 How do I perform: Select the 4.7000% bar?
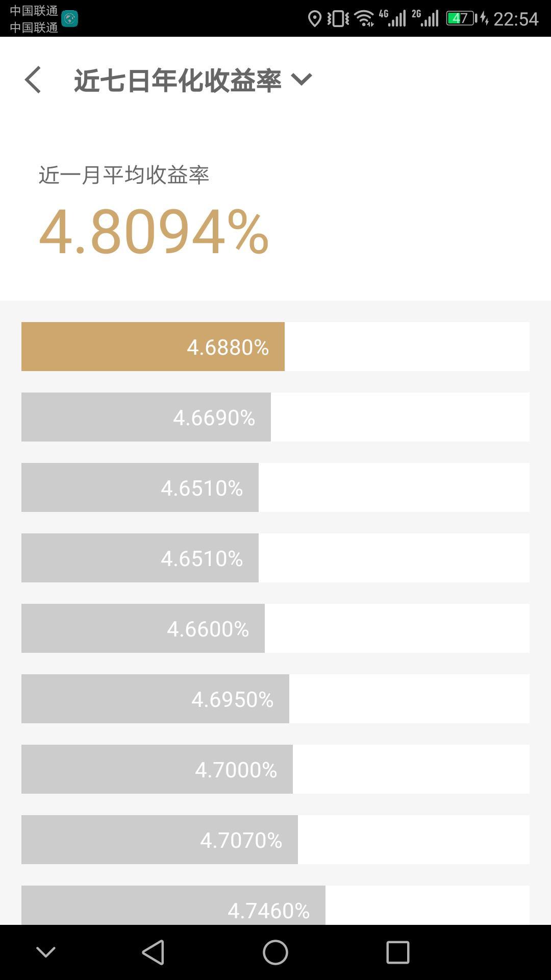[157, 769]
